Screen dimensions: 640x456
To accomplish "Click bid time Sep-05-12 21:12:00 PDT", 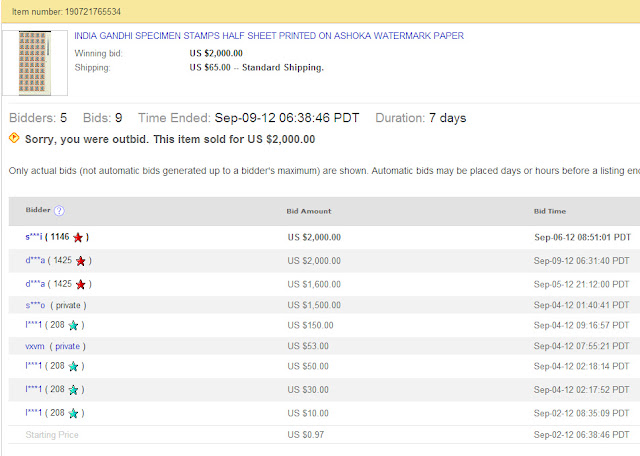I will pos(582,284).
